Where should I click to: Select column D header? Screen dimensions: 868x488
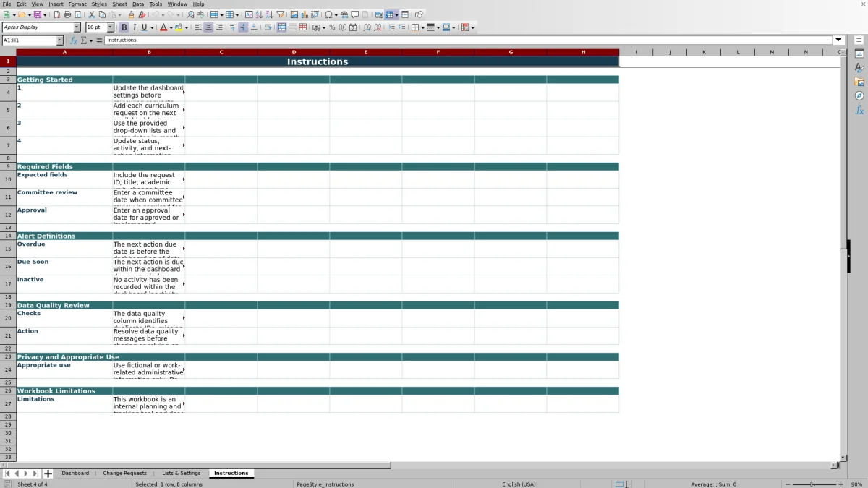click(294, 52)
